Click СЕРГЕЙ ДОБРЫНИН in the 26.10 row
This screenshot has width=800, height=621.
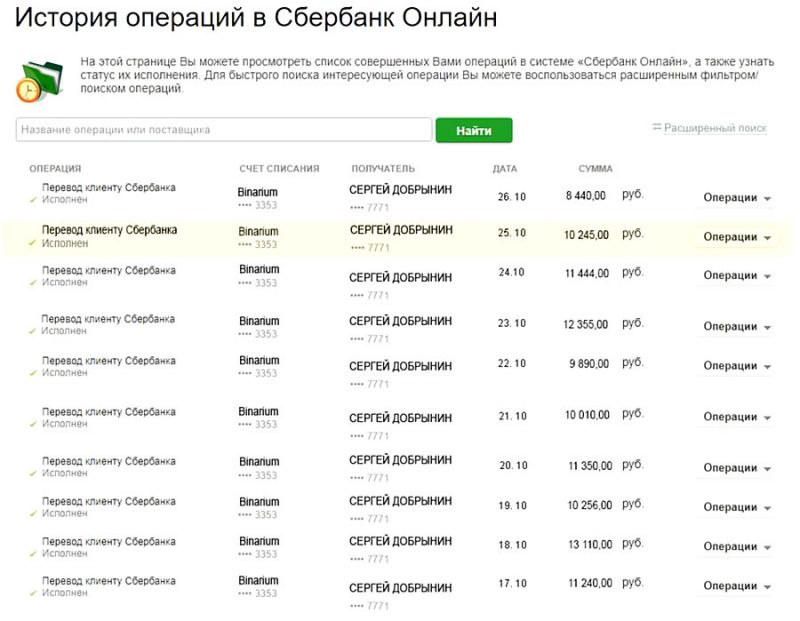click(401, 190)
